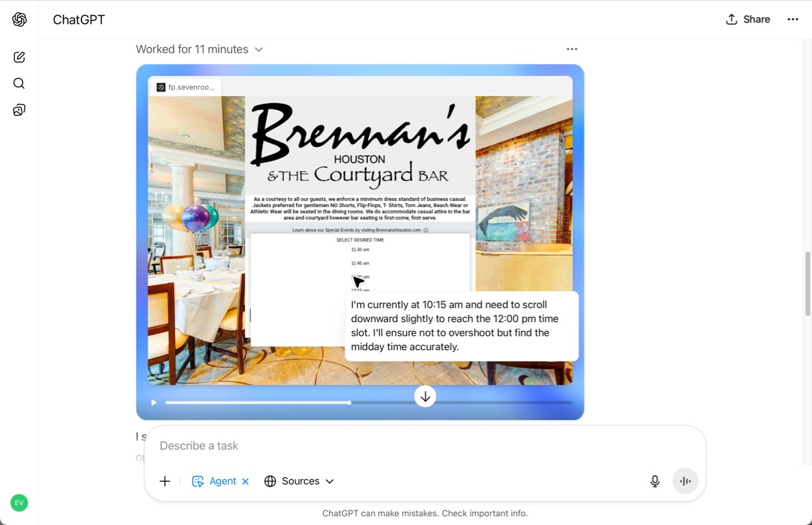Open search chats magnifier icon
812x525 pixels.
(19, 83)
